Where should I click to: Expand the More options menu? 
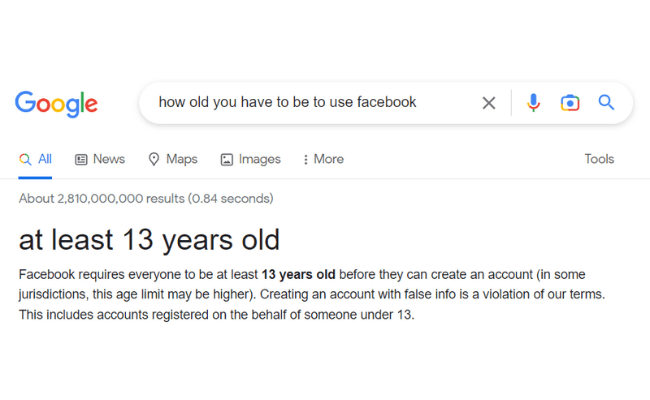[323, 159]
